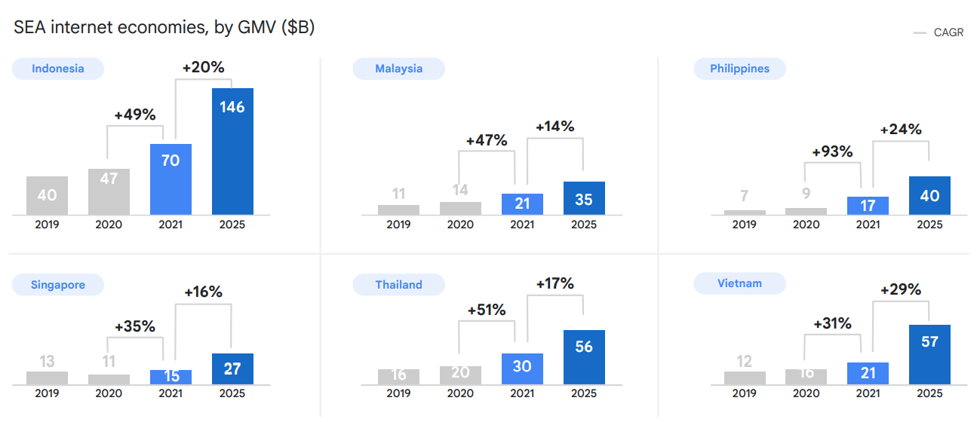Click Indonesia's 2025 bar showing 146

pyautogui.click(x=232, y=151)
